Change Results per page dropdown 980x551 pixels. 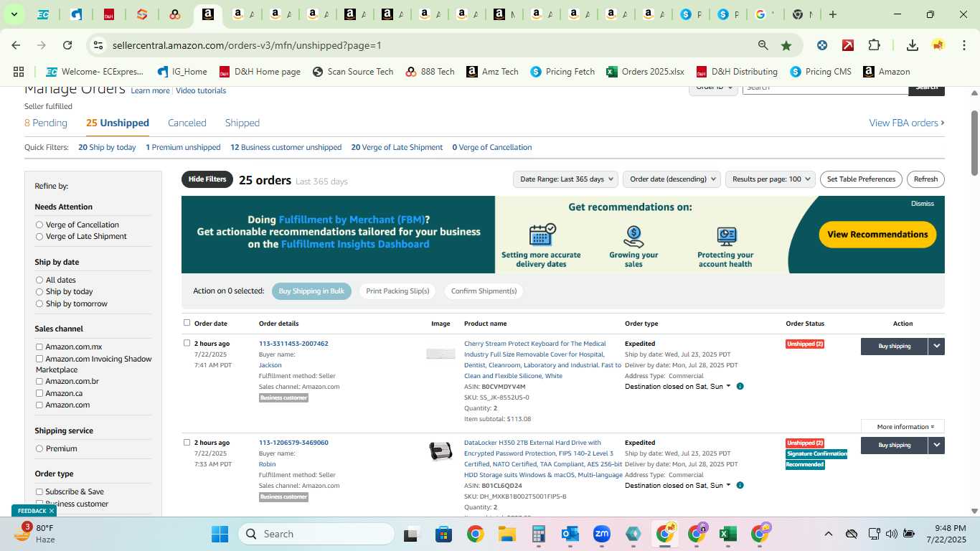click(771, 179)
